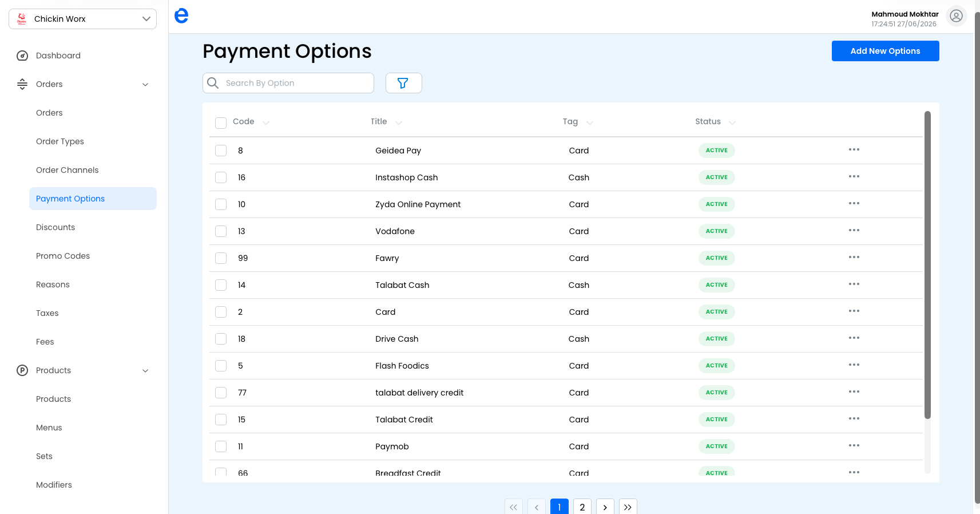This screenshot has height=514, width=980.
Task: Click the 'Flash Foodics' title cell
Action: click(402, 366)
